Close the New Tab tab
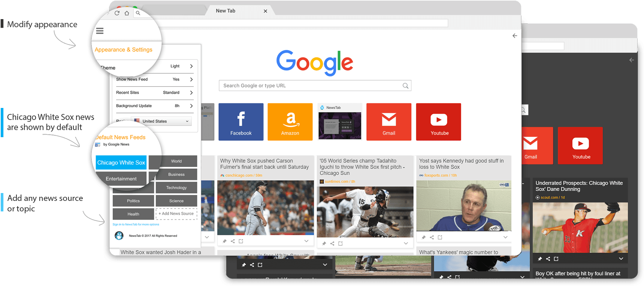Screen dimensions: 644x286 coord(265,11)
